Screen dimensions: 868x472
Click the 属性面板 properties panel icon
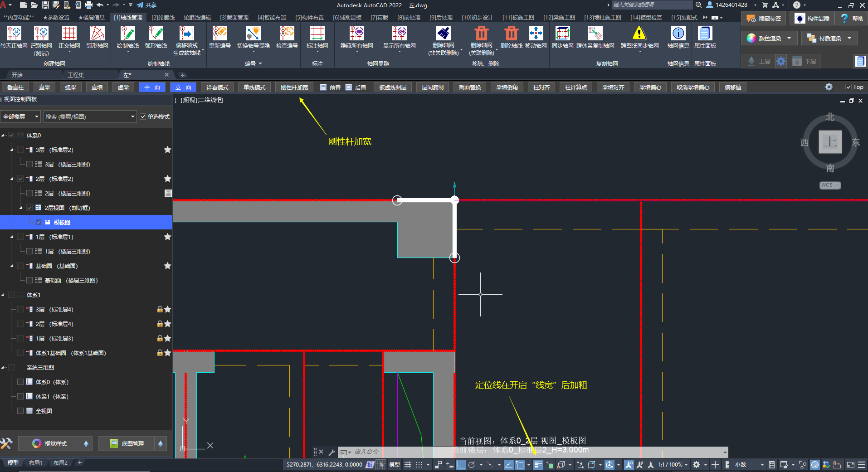tap(705, 34)
